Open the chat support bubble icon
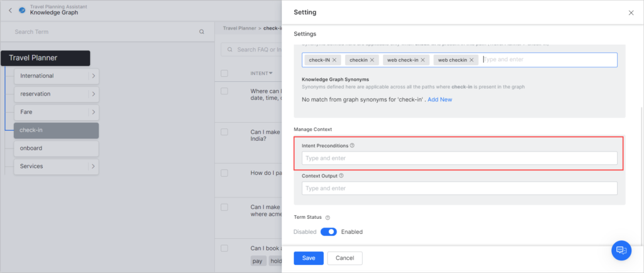This screenshot has width=644, height=273. point(621,250)
